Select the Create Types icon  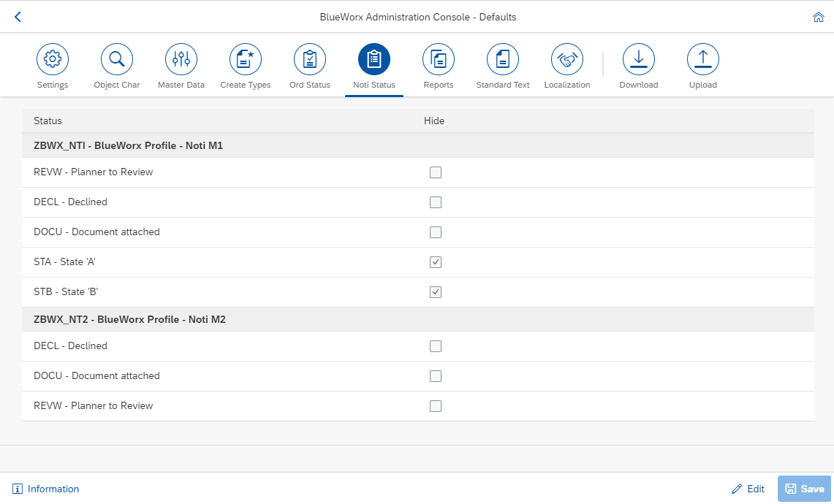click(246, 59)
